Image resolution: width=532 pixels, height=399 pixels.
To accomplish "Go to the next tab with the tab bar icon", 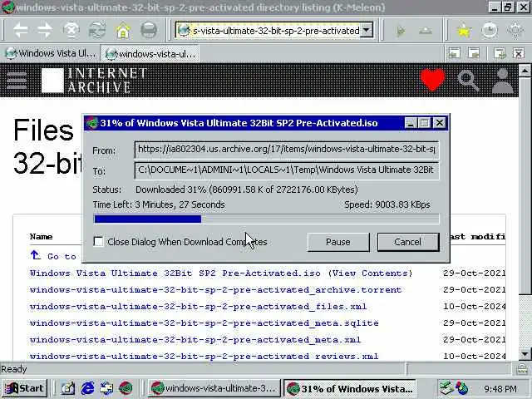I will point(474,53).
